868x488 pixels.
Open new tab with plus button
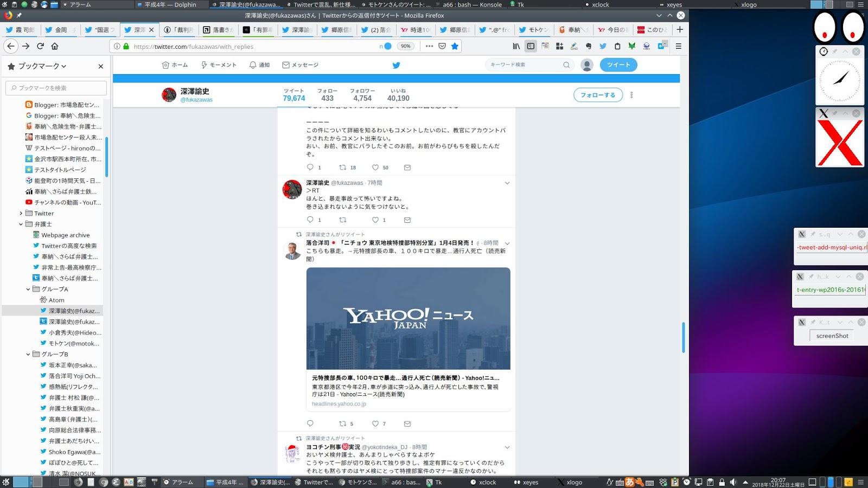point(680,29)
